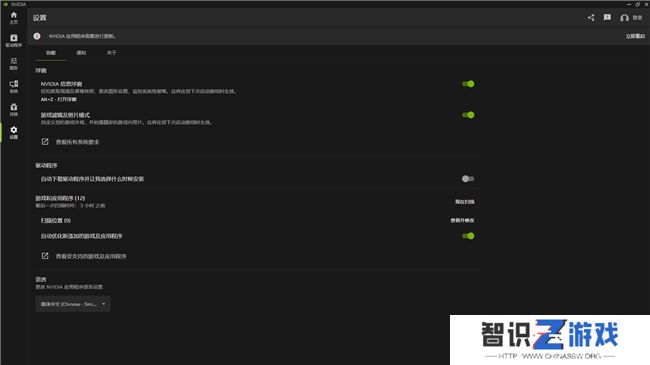Open view supported games and apps link
Viewport: 650px width, 365px height.
coord(91,256)
